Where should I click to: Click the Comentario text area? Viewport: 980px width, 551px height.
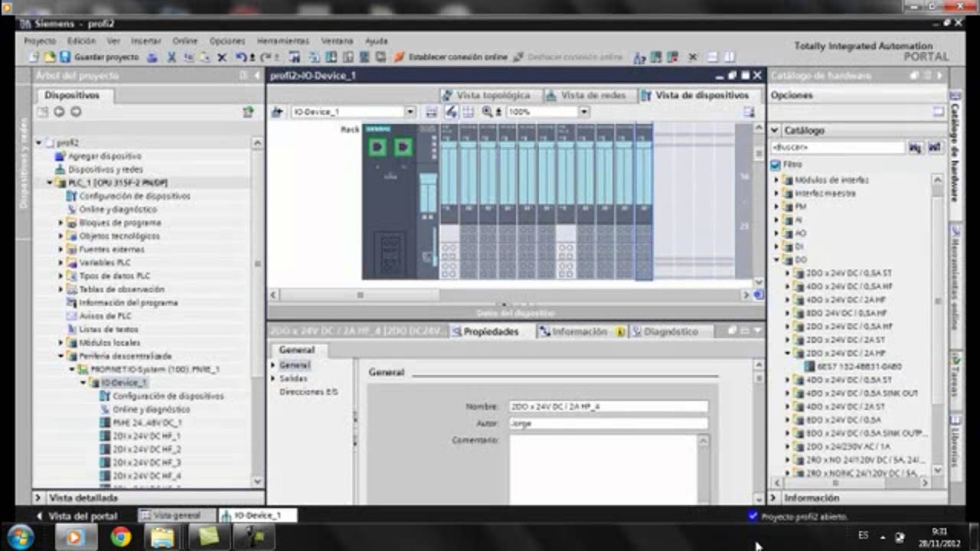[603, 469]
